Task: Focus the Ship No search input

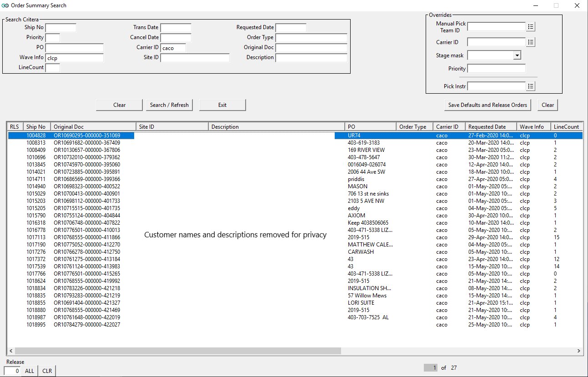Action: click(x=61, y=28)
